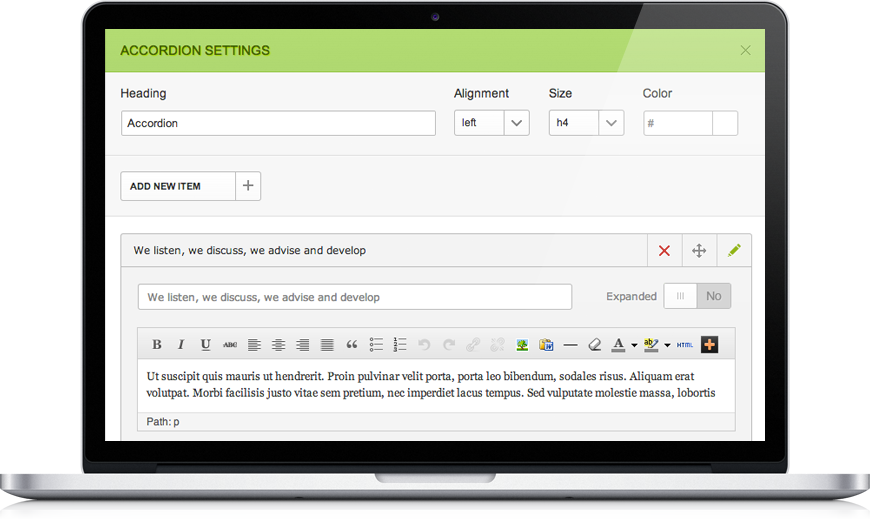This screenshot has height=519, width=870.
Task: Click the 'Path: p' status bar text
Action: tap(163, 422)
